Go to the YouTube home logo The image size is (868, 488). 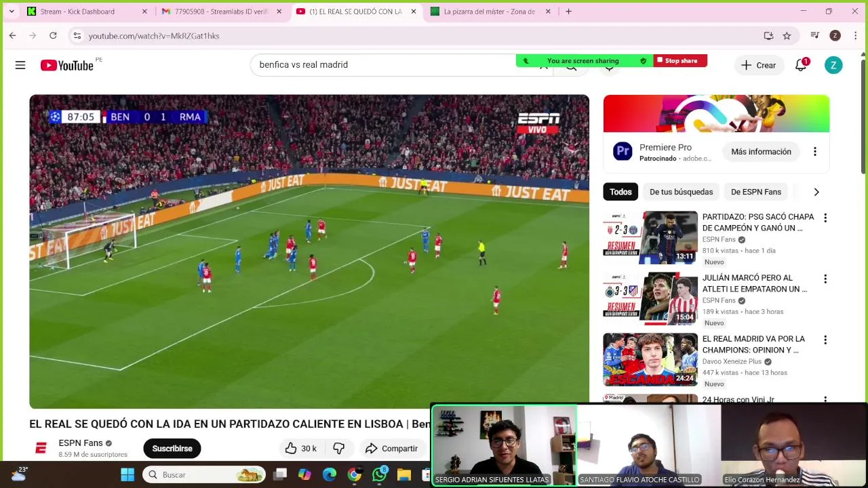point(66,65)
